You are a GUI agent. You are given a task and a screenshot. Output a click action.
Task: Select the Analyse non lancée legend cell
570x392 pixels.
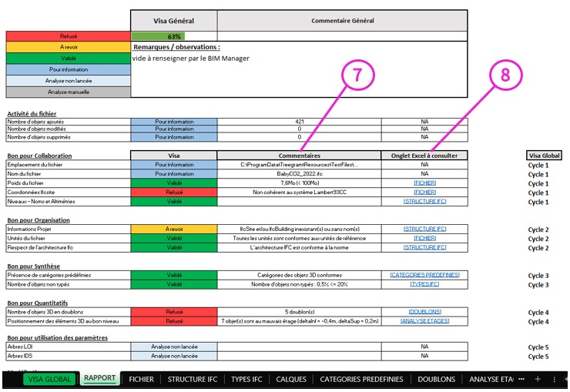(x=69, y=81)
